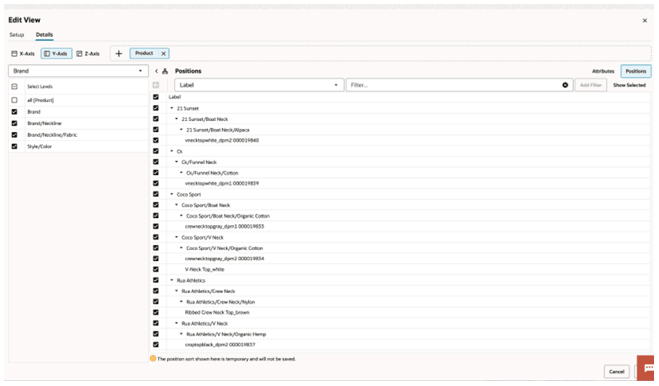Uncheck the Ribbed Crew Neck Top_brown checkbox
Image resolution: width=659 pixels, height=386 pixels.
point(156,312)
